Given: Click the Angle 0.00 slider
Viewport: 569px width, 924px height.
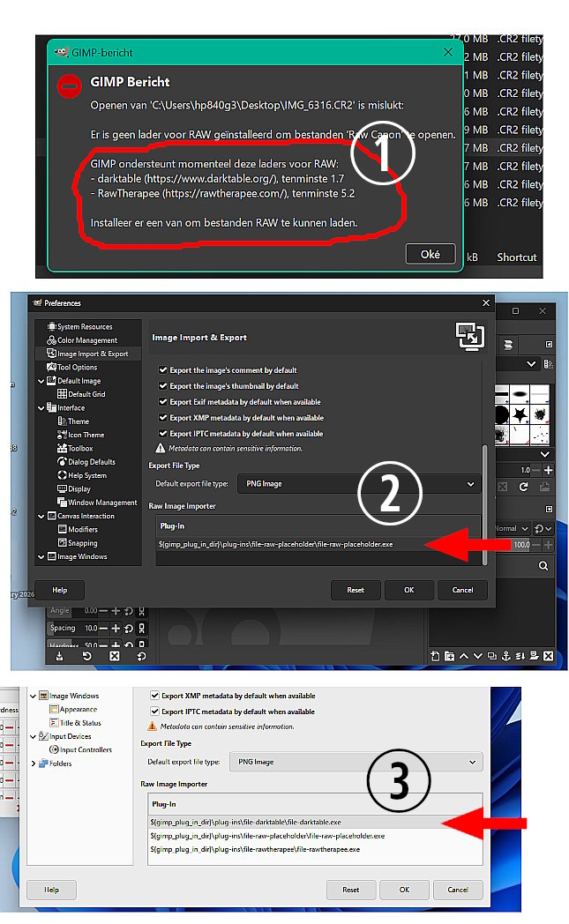Looking at the screenshot, I should pos(73,611).
